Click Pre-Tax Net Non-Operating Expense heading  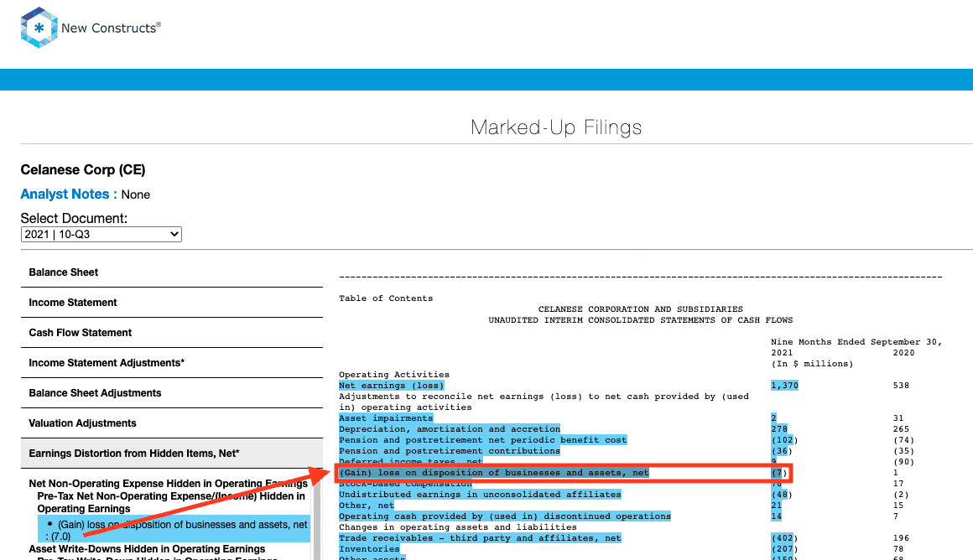(x=170, y=502)
